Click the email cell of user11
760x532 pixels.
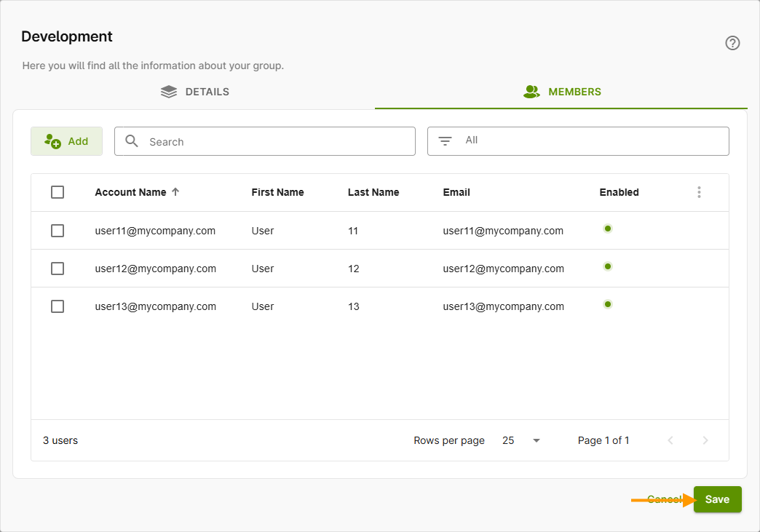coord(503,231)
